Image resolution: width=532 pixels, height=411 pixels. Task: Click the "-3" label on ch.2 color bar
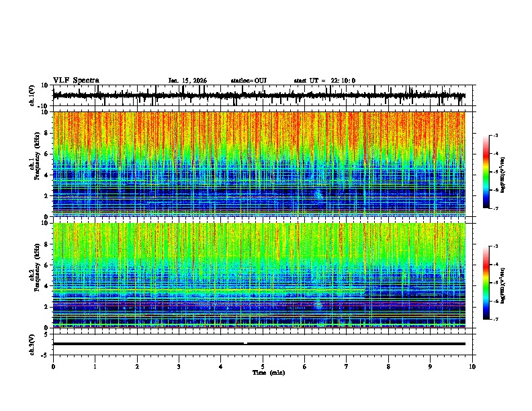[496, 246]
